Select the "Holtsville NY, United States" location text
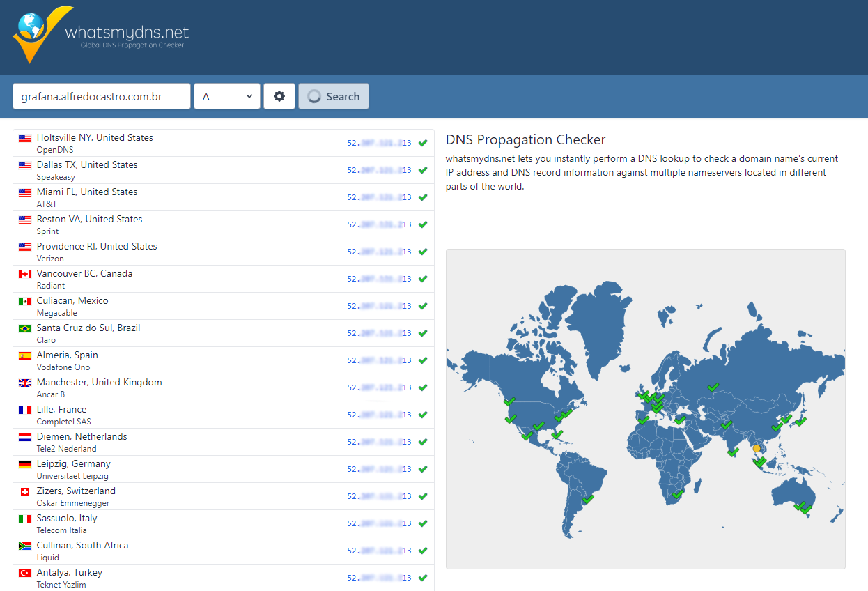Screen dimensions: 868x591 coord(95,137)
